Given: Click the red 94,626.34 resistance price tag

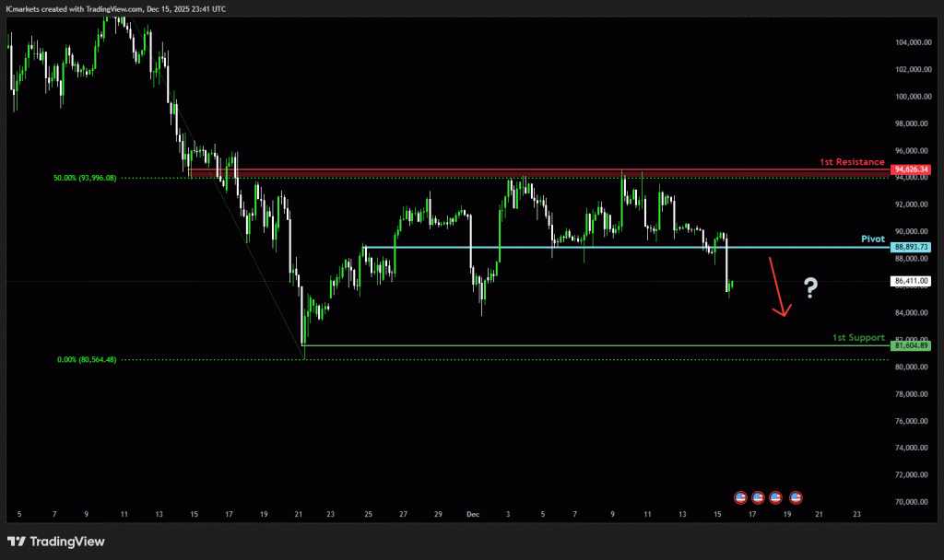Looking at the screenshot, I should (911, 169).
